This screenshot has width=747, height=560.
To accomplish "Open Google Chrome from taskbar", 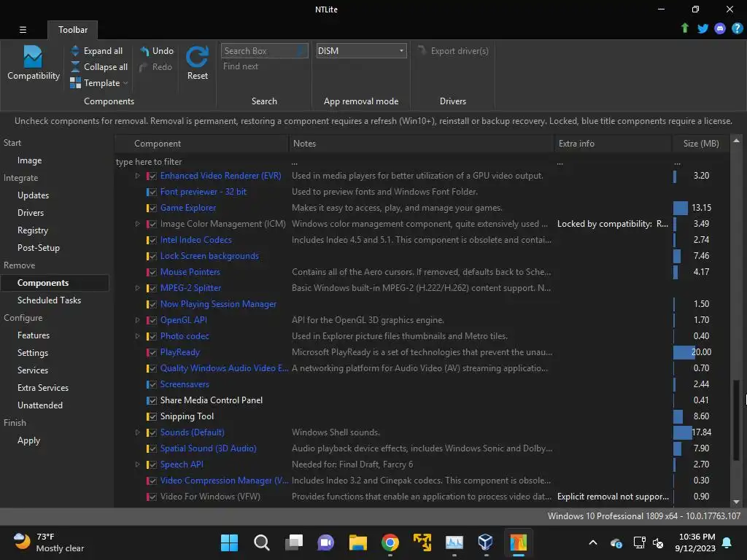I will tap(390, 542).
